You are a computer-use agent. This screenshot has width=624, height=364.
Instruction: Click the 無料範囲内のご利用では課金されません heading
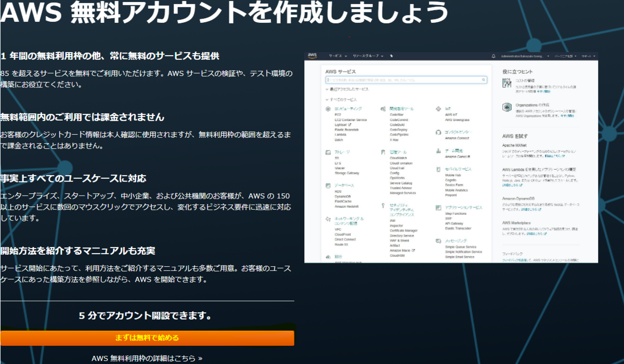point(82,117)
